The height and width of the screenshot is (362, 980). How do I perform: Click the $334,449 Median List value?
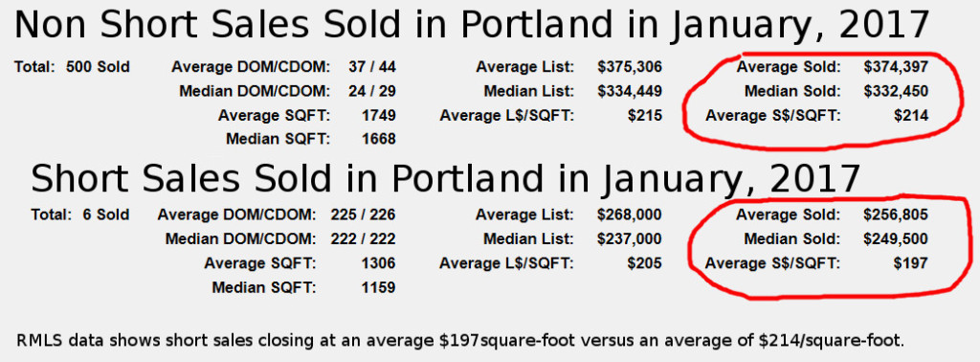tap(630, 91)
